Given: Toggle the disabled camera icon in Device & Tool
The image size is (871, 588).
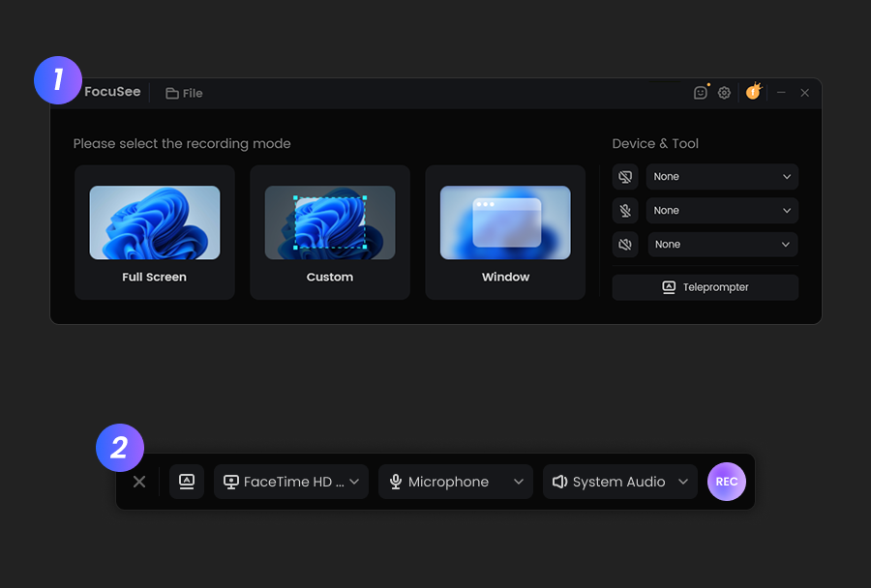Looking at the screenshot, I should pyautogui.click(x=625, y=177).
